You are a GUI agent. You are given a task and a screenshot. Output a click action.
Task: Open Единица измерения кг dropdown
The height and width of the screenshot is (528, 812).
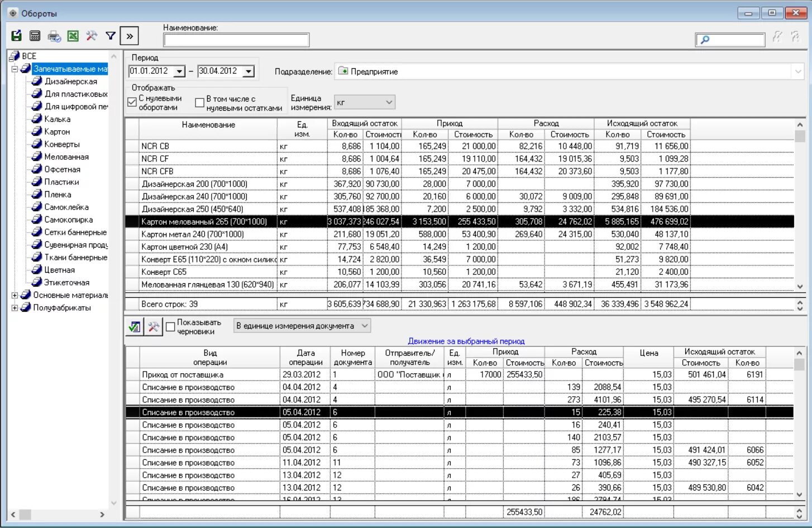(x=389, y=102)
